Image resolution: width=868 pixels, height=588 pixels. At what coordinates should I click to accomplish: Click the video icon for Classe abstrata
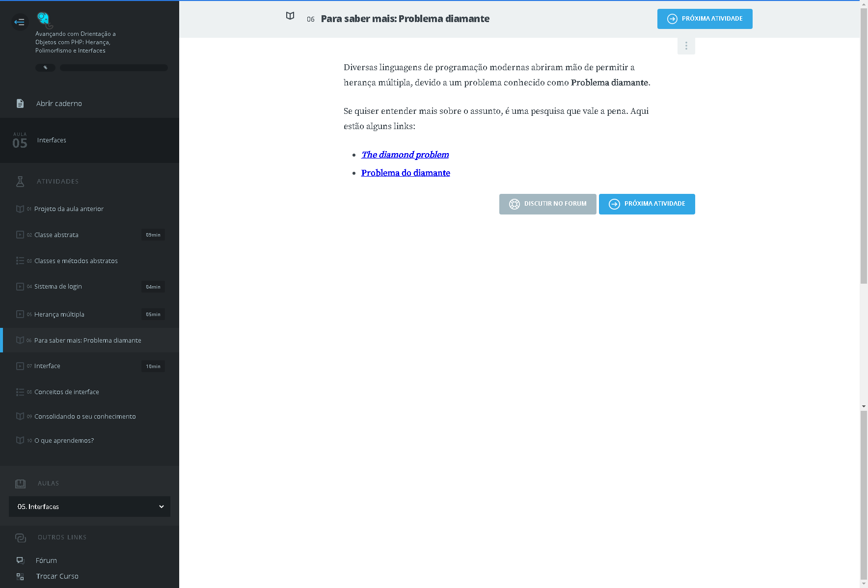(x=20, y=235)
